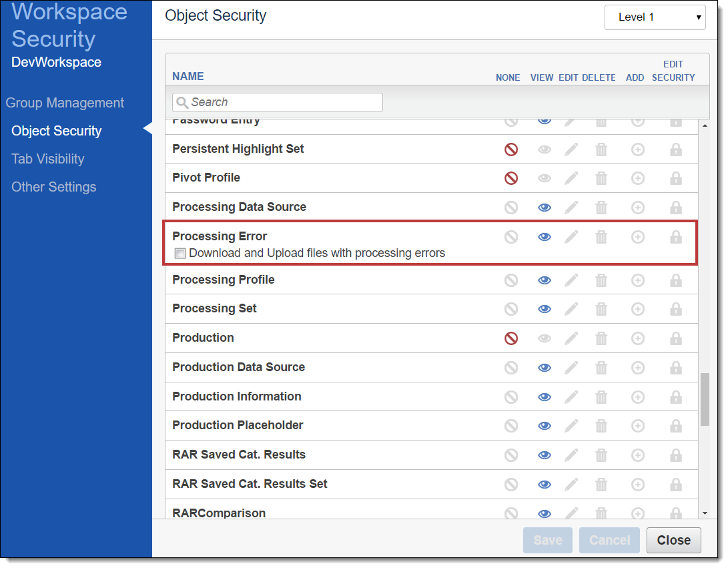This screenshot has width=728, height=568.
Task: Open the Level 1 dropdown
Action: [x=655, y=17]
